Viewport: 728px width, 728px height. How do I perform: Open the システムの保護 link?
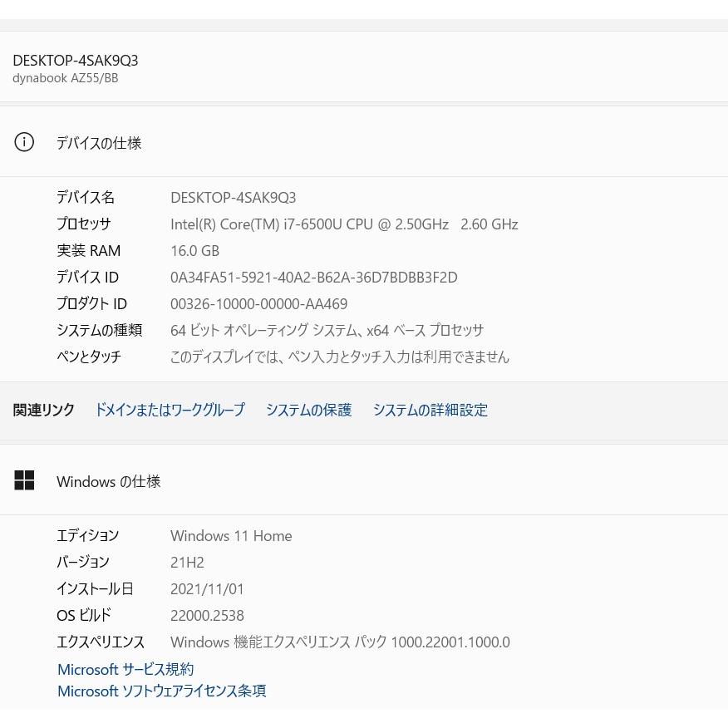pyautogui.click(x=308, y=410)
